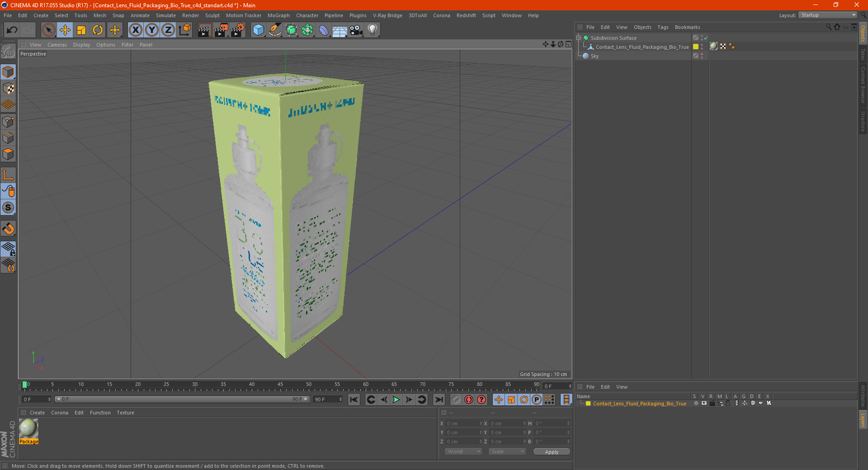Toggle Snap magnet icon in sidebar
868x470 pixels.
(9, 229)
